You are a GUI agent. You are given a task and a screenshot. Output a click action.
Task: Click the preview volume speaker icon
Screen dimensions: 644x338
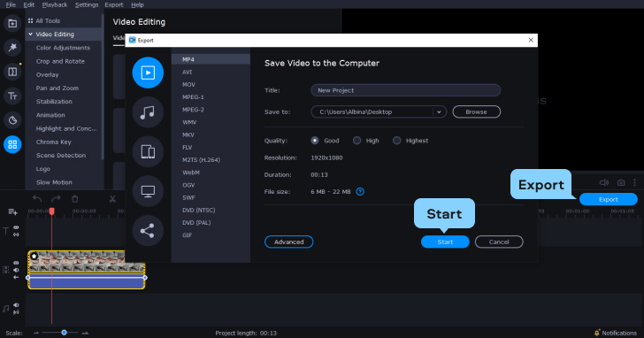click(x=603, y=182)
